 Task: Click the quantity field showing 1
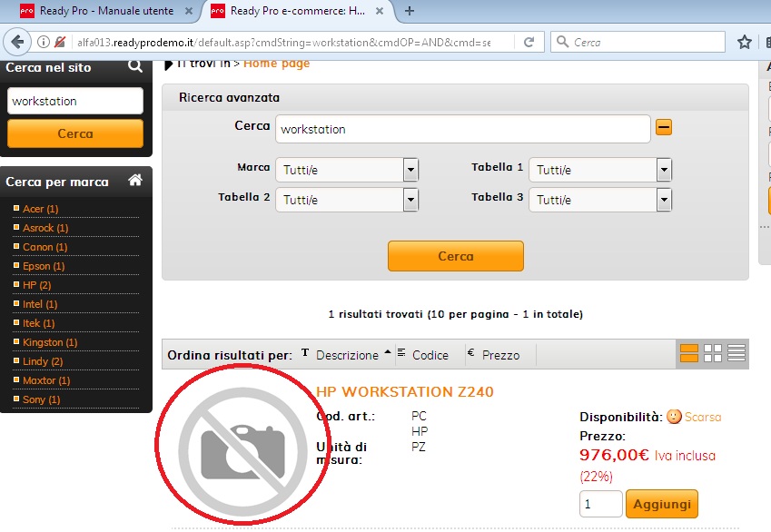tap(601, 504)
